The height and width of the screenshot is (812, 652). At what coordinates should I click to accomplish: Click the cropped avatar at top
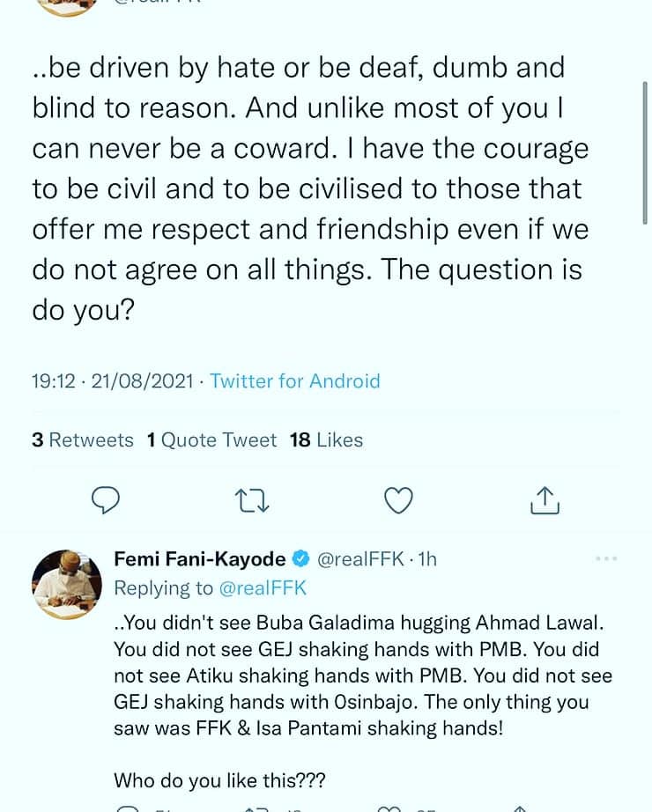tap(62, 4)
